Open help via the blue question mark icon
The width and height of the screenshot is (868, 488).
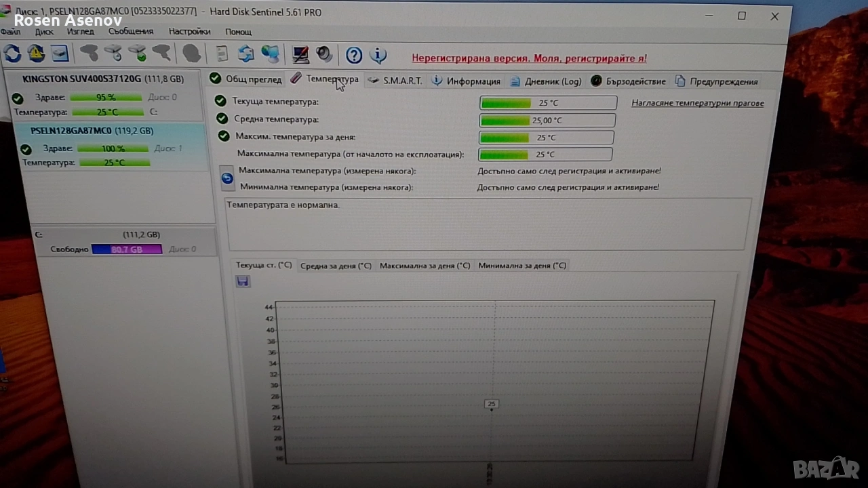point(354,55)
